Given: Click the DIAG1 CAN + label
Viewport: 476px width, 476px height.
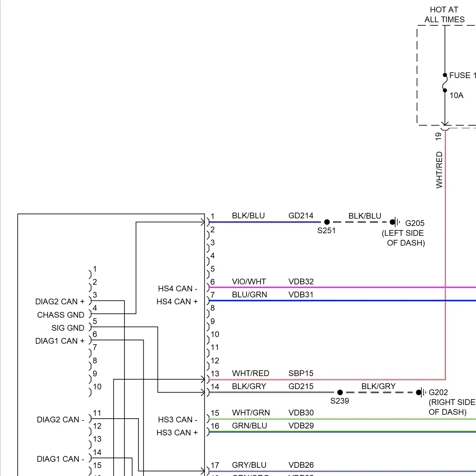Looking at the screenshot, I should coord(60,341).
